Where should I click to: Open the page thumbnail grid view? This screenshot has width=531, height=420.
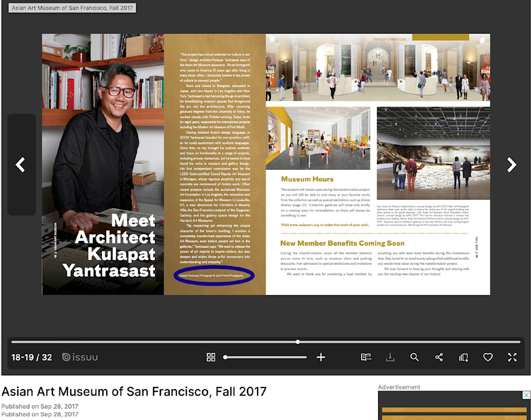tap(211, 357)
